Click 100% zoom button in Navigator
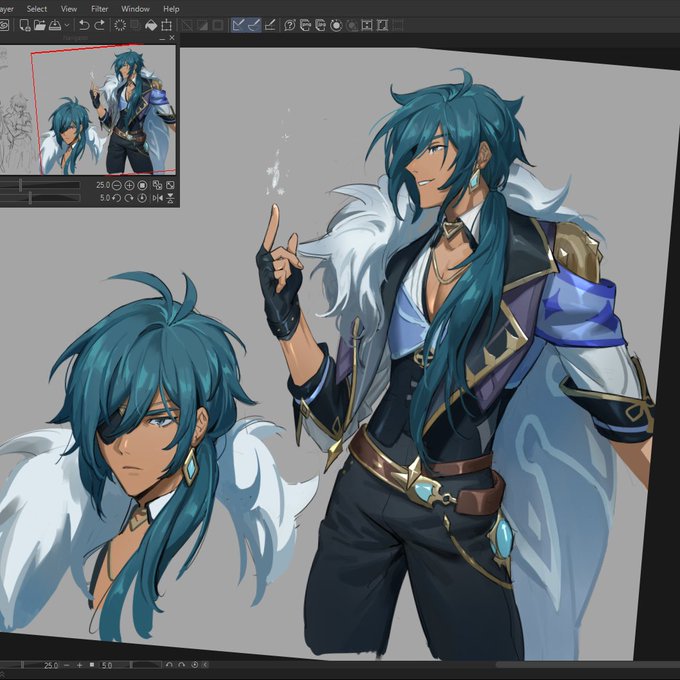This screenshot has width=680, height=680. point(142,185)
